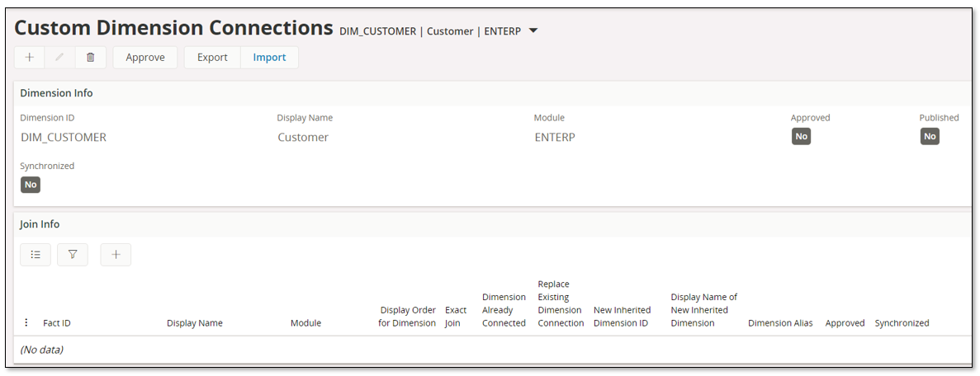Click the Synchronized No badge
980x376 pixels.
tap(31, 185)
